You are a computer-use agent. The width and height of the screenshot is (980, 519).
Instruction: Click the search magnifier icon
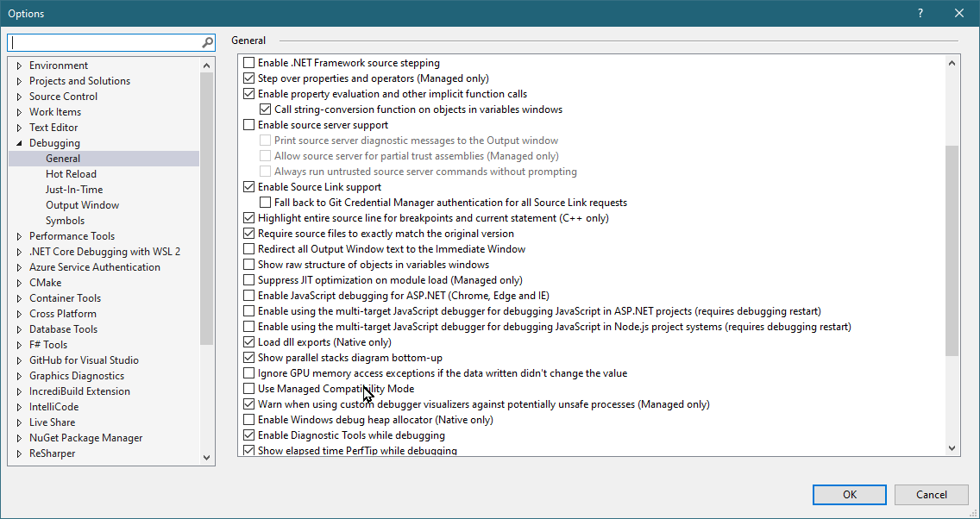point(208,42)
